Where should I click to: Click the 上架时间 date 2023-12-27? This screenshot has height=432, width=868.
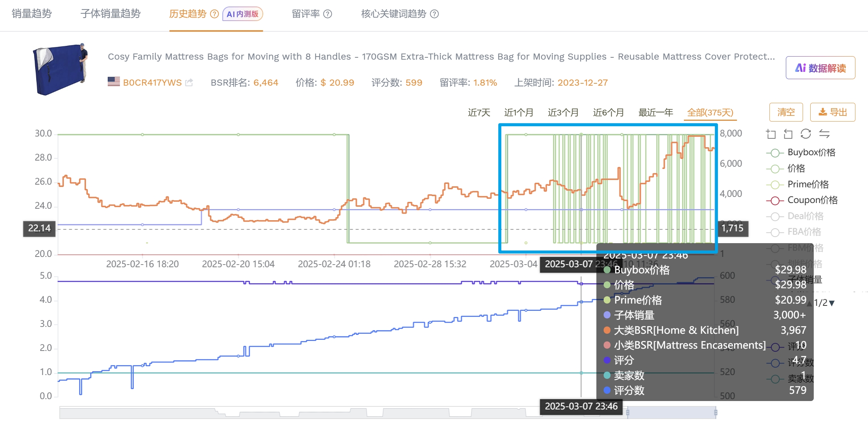pyautogui.click(x=583, y=83)
